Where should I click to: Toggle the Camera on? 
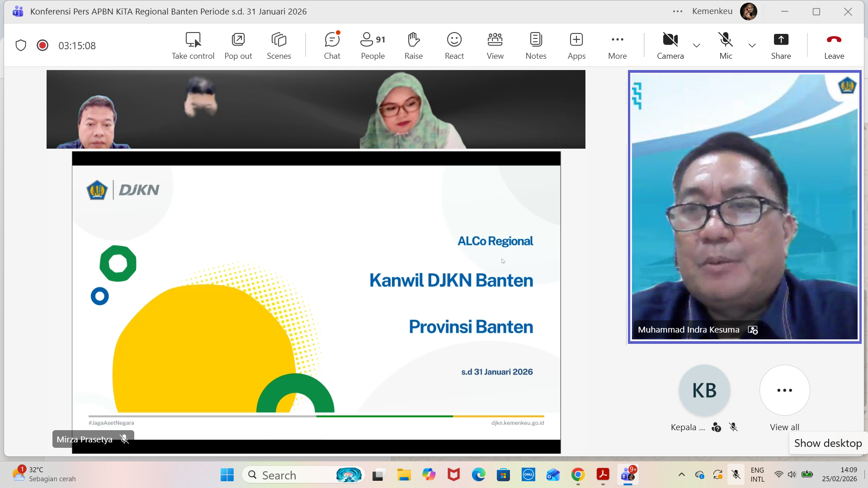670,46
